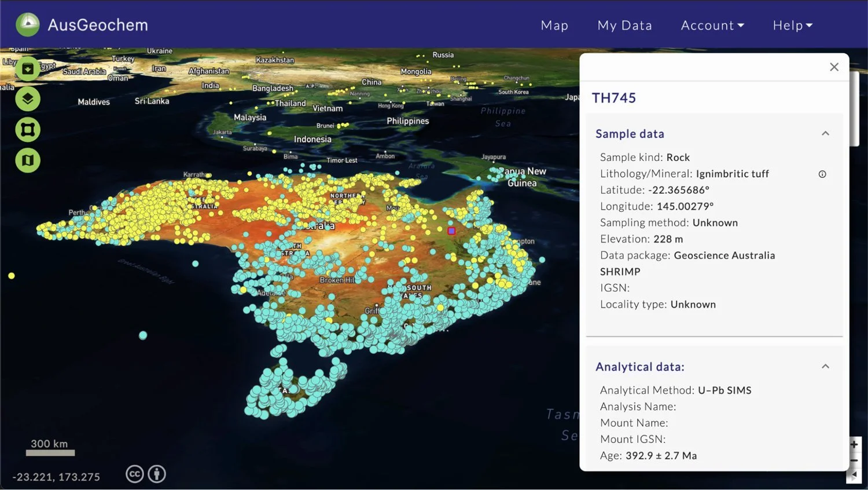Screen dimensions: 868x490
Task: Click the Indonesia map label
Action: [x=312, y=140]
